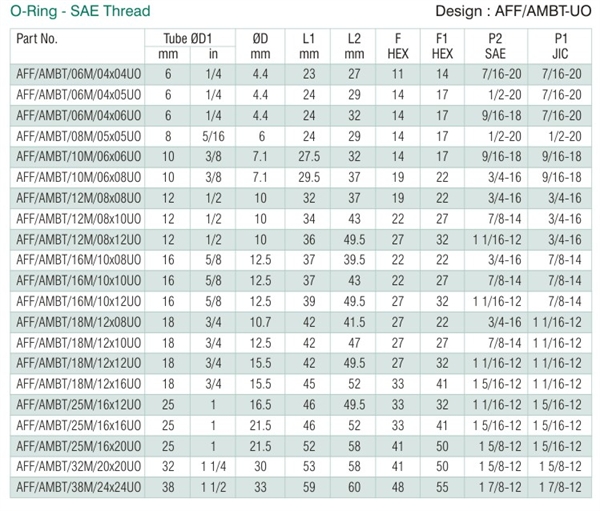Click the P2 SAE column header
The height and width of the screenshot is (511, 600).
point(495,46)
